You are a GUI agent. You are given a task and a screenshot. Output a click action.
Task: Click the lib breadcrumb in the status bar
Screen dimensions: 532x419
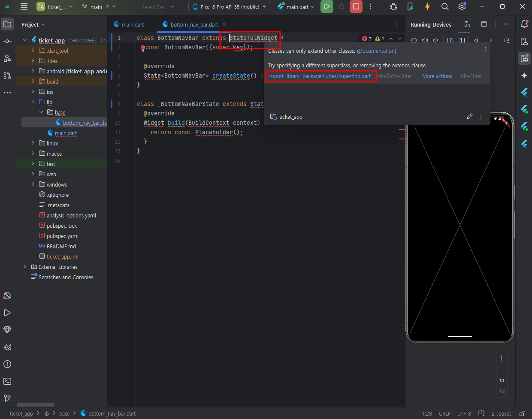[x=46, y=413]
